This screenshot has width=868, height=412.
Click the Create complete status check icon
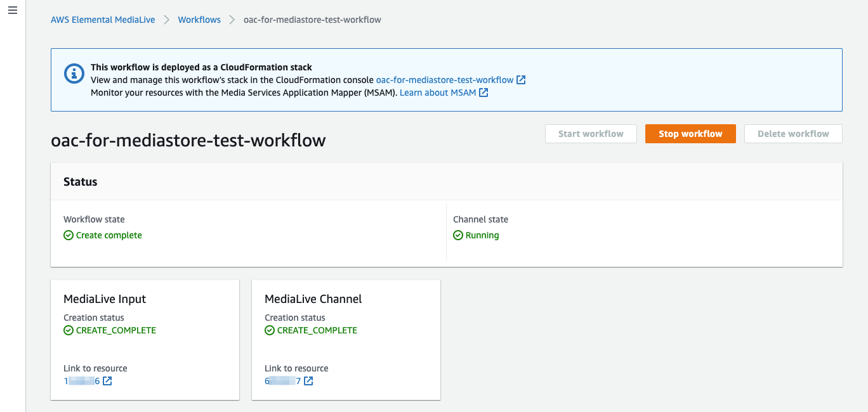click(69, 235)
